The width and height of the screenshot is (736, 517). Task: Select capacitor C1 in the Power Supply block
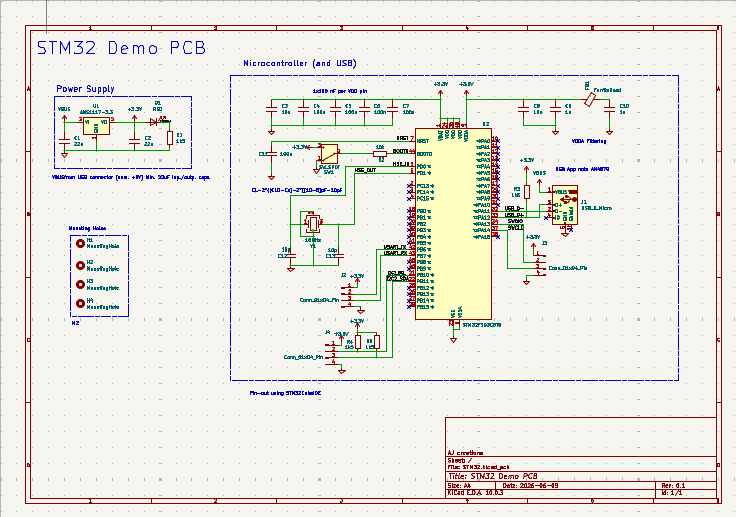point(64,140)
